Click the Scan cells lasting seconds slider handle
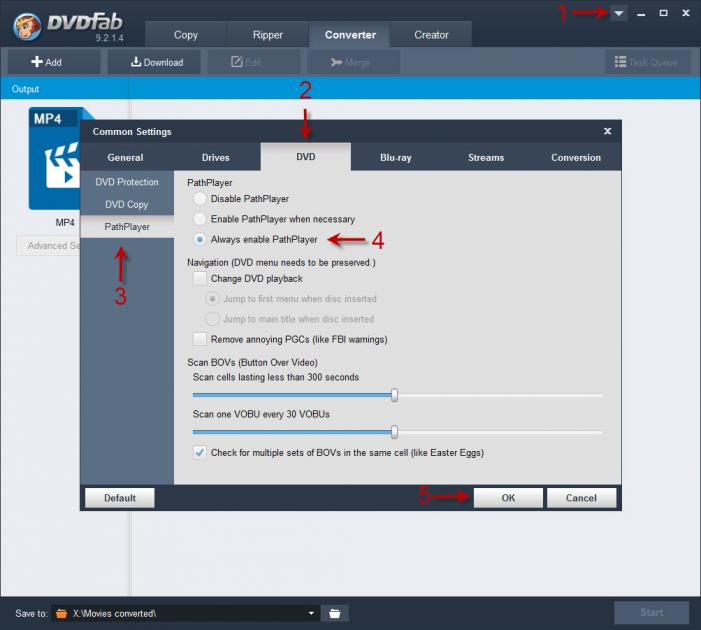The width and height of the screenshot is (701, 630). (x=394, y=395)
